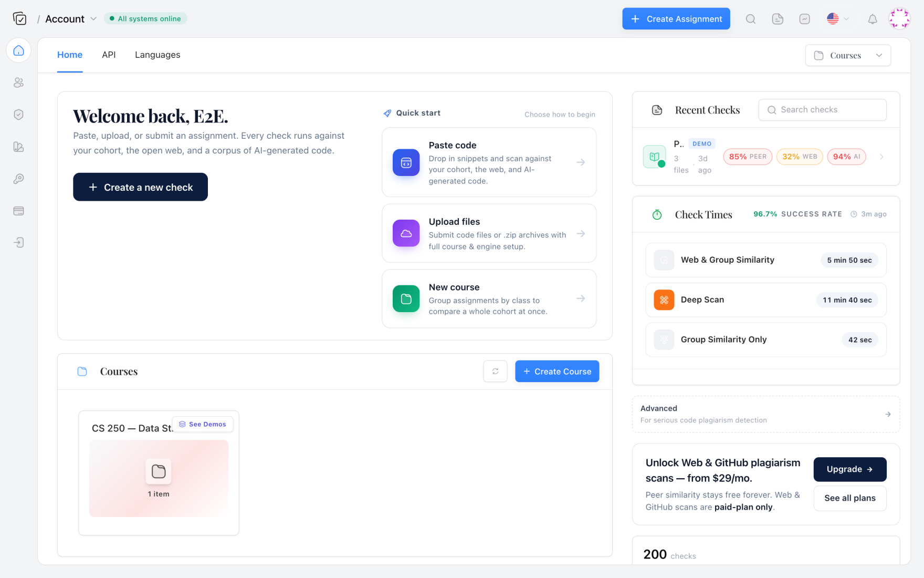Viewport: 924px width, 578px height.
Task: Switch to the Home tab
Action: coord(70,55)
